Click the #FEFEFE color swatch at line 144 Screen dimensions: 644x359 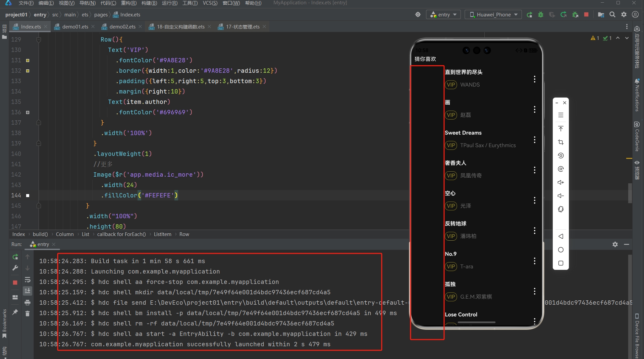point(28,195)
